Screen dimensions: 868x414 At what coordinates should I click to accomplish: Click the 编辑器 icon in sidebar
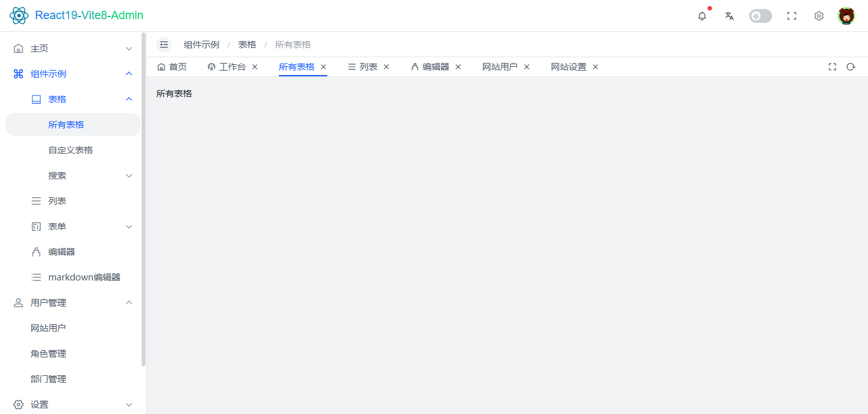click(36, 252)
